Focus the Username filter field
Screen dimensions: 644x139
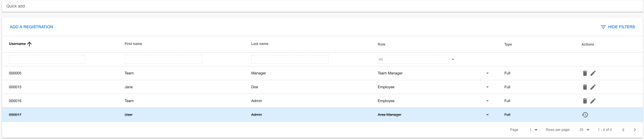point(47,59)
